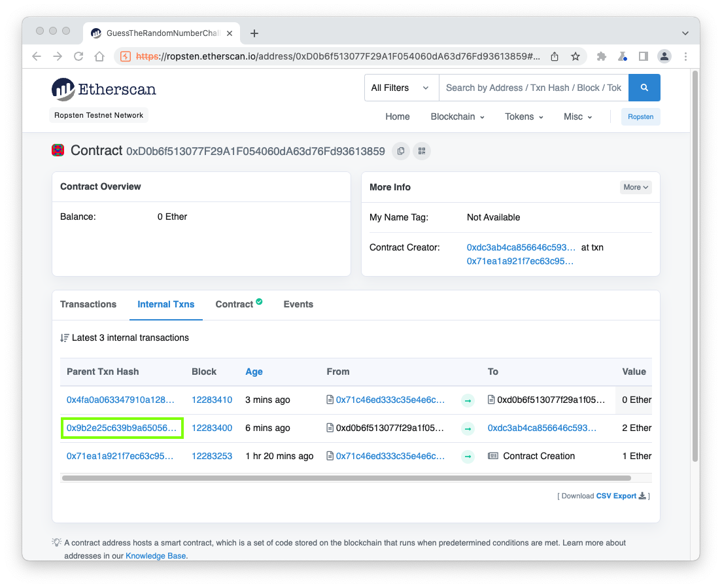The width and height of the screenshot is (722, 588).
Task: Click the browser URL address bar
Action: point(338,56)
